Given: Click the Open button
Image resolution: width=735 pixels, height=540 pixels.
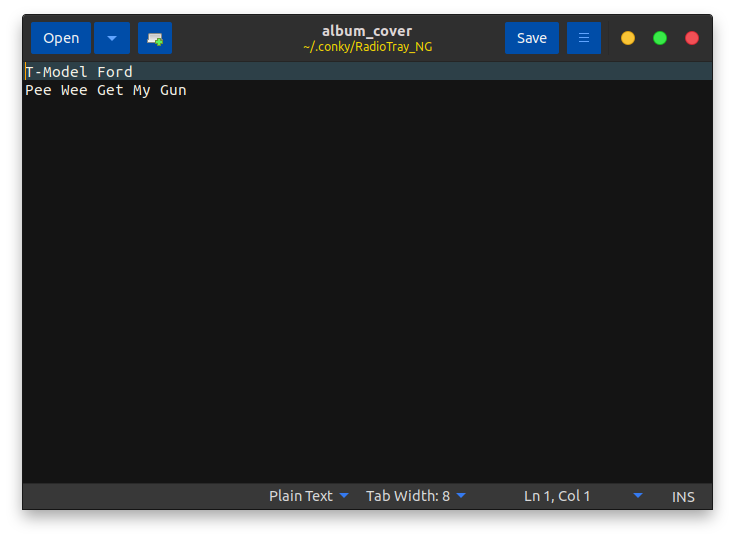Looking at the screenshot, I should [x=61, y=38].
